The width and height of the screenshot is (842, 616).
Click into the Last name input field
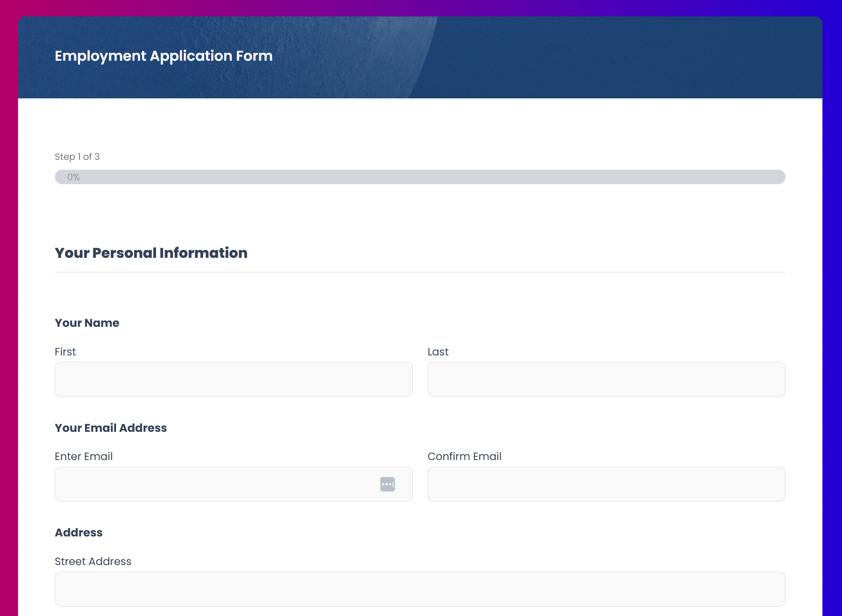(x=606, y=379)
